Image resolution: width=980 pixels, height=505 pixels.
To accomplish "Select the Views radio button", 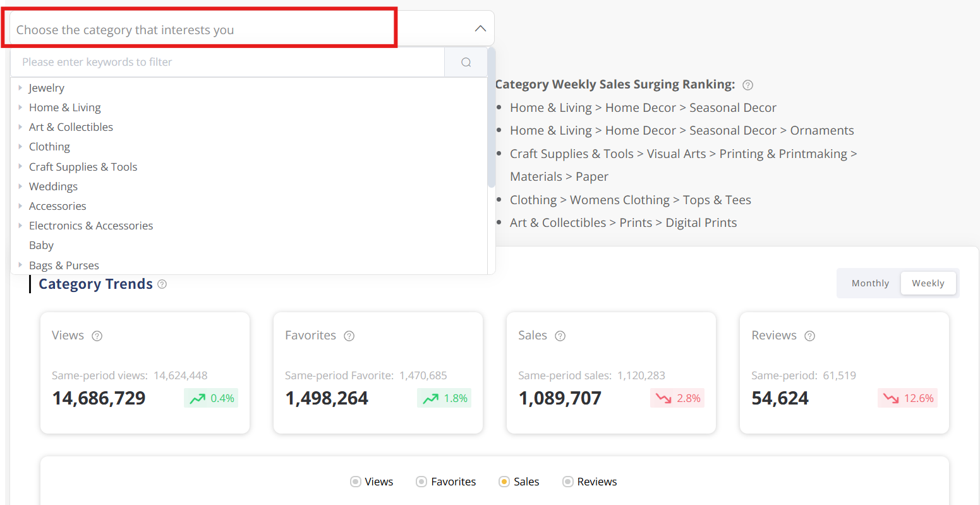I will [x=355, y=482].
